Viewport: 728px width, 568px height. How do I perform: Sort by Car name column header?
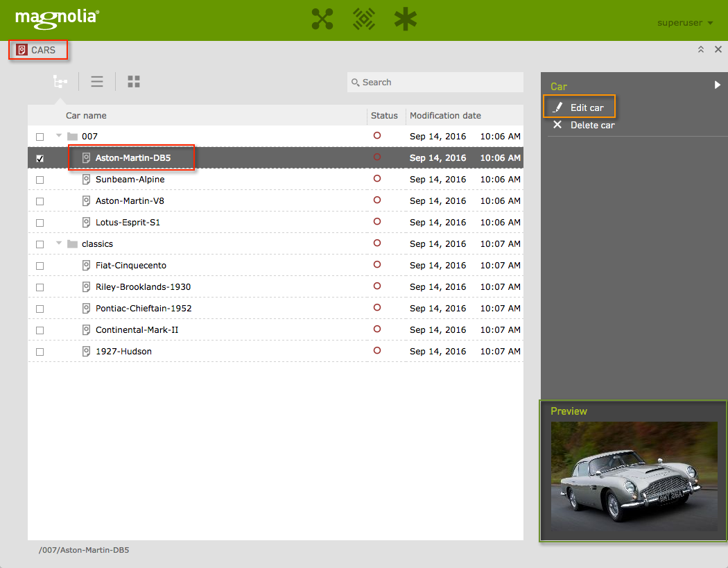[x=86, y=115]
